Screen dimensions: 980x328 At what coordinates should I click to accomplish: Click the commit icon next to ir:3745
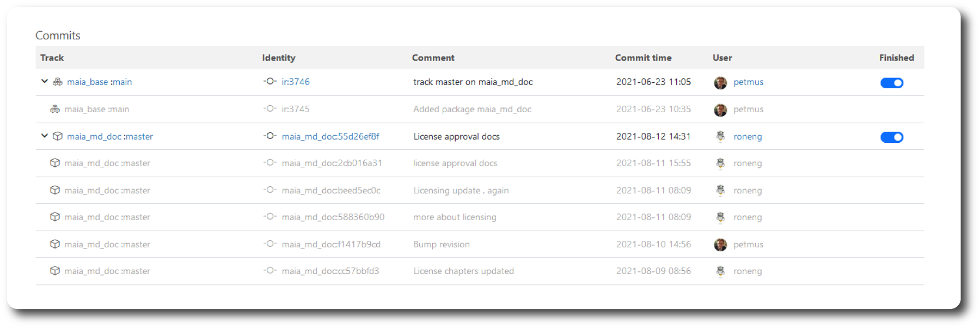pos(270,108)
